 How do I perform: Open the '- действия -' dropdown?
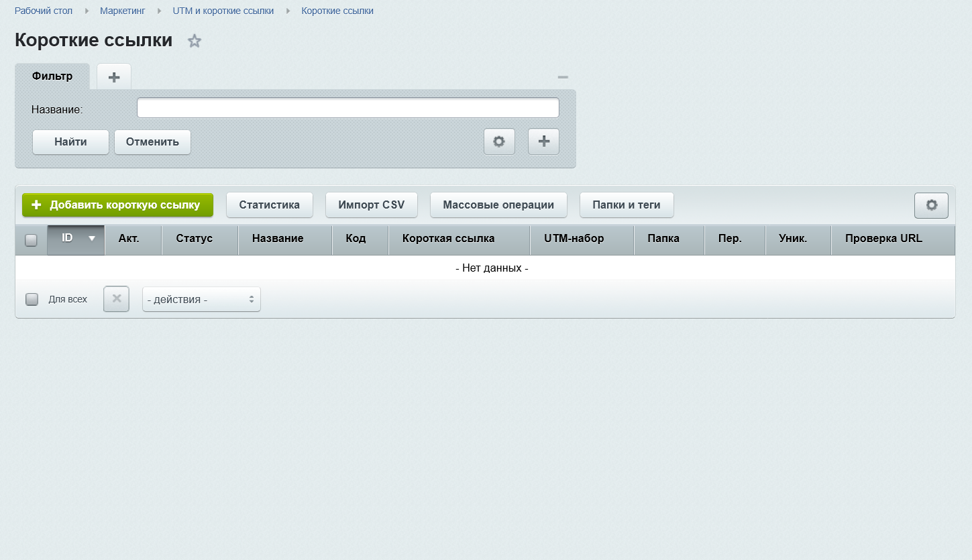click(x=201, y=299)
